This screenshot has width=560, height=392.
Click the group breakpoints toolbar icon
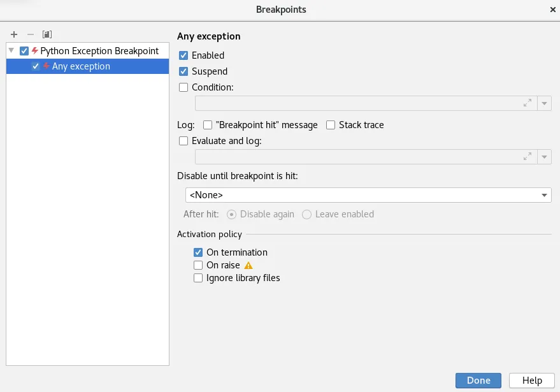(x=47, y=34)
